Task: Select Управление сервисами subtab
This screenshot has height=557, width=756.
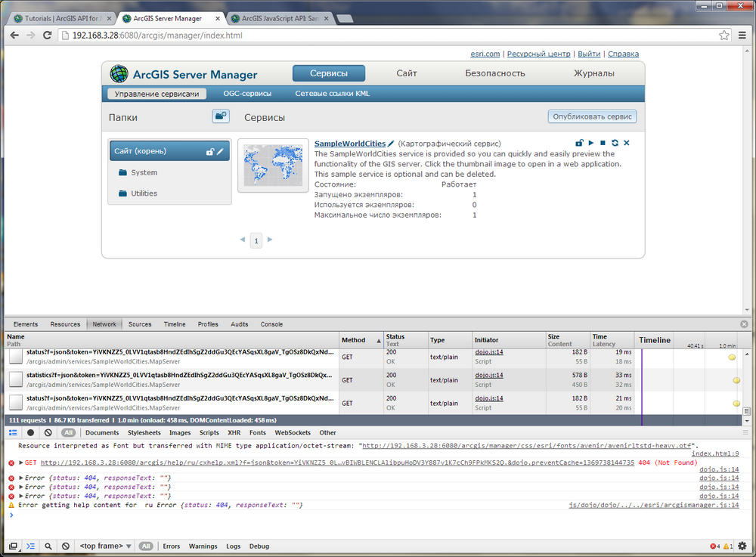Action: tap(156, 94)
